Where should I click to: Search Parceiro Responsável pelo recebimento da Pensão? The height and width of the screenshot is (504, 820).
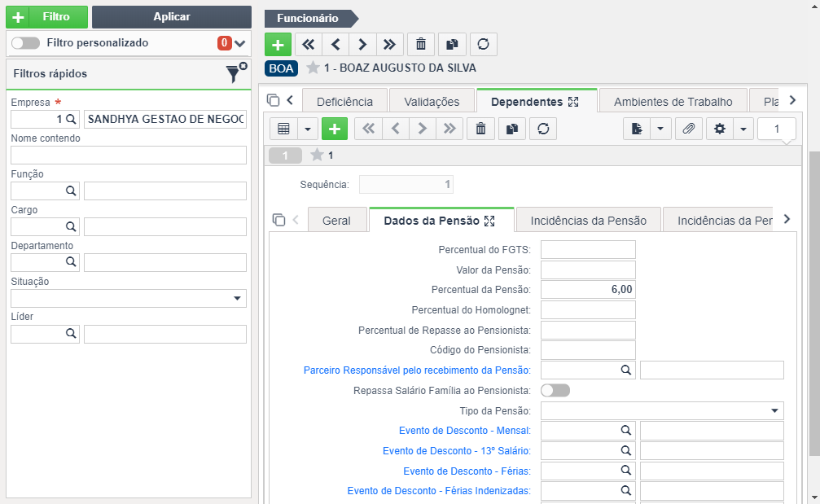click(626, 370)
